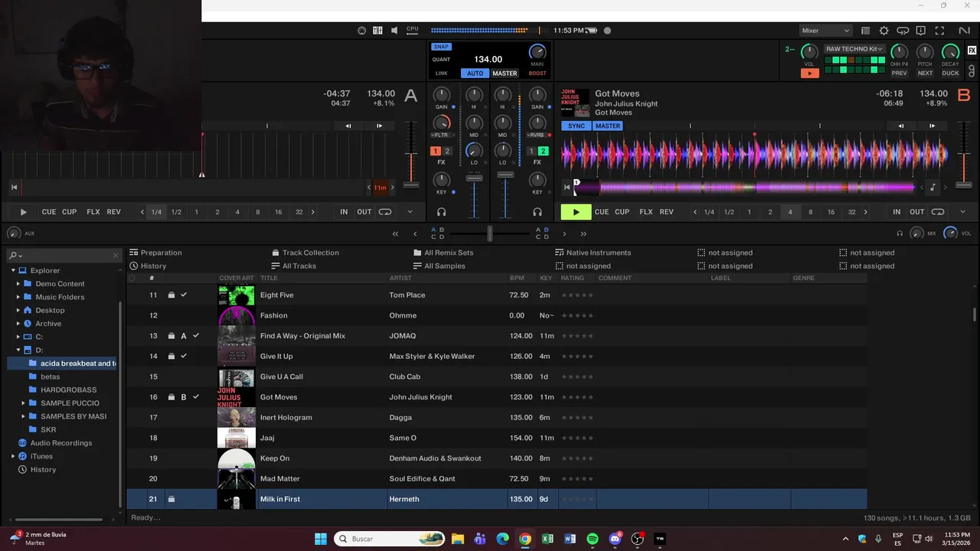Click play button of pattern player

click(x=809, y=73)
